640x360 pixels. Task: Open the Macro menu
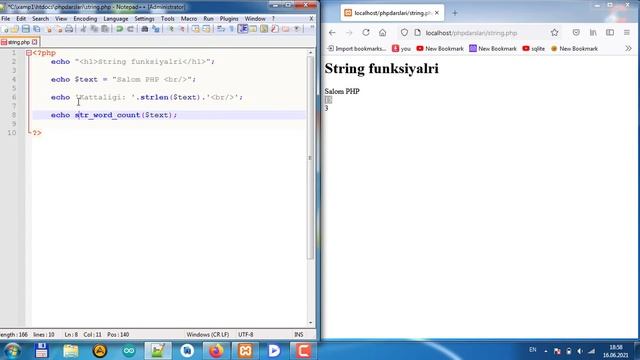click(189, 19)
